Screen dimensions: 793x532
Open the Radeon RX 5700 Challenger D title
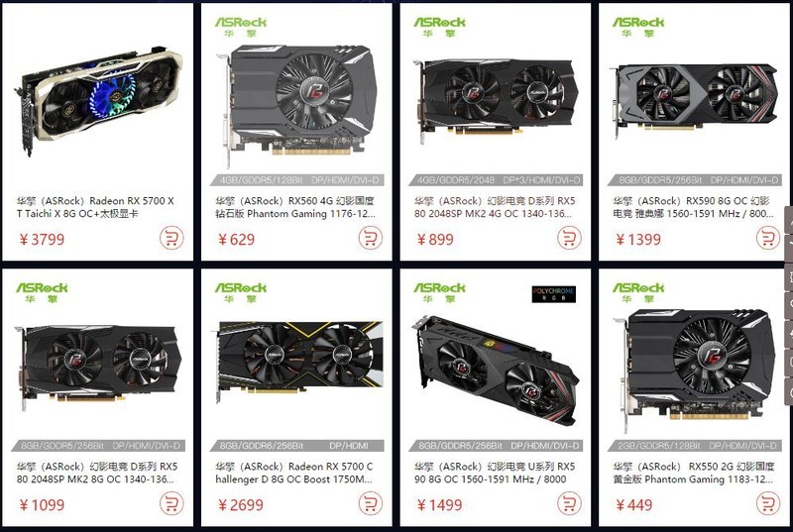[x=294, y=473]
